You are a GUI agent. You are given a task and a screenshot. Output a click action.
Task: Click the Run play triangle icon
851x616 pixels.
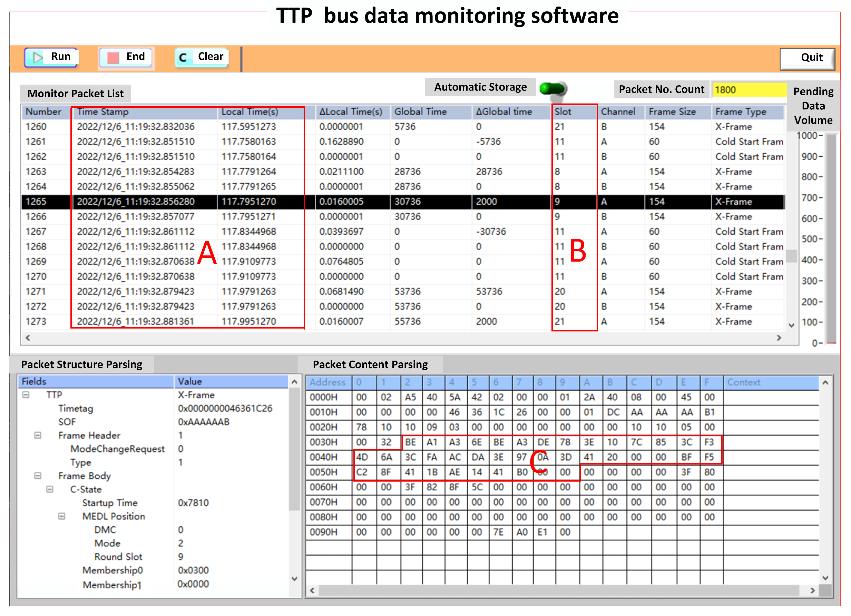(38, 57)
